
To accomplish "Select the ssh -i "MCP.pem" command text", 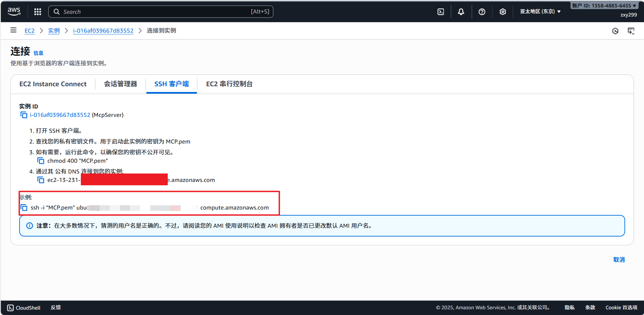I will 150,208.
